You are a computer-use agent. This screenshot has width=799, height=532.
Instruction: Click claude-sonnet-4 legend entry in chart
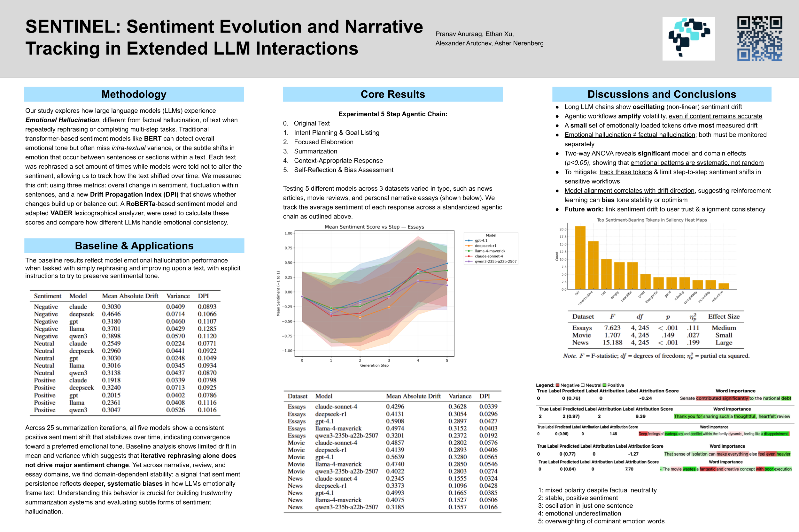(x=489, y=256)
